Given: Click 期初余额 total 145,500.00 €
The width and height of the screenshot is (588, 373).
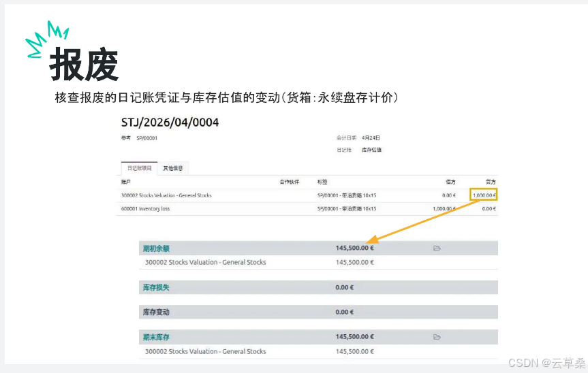Looking at the screenshot, I should (354, 248).
